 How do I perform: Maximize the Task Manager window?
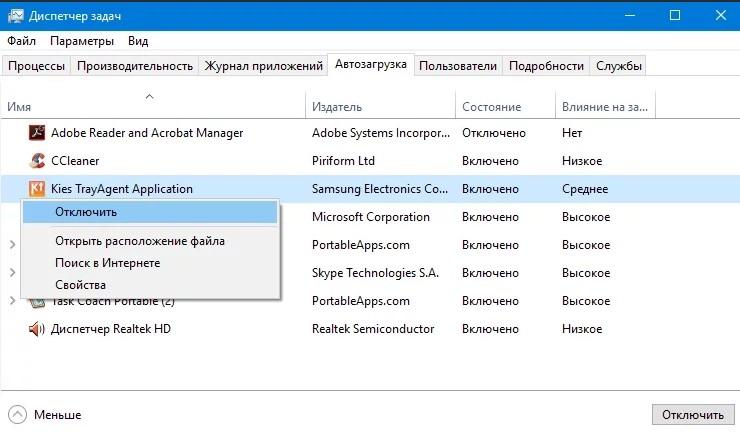(x=675, y=15)
